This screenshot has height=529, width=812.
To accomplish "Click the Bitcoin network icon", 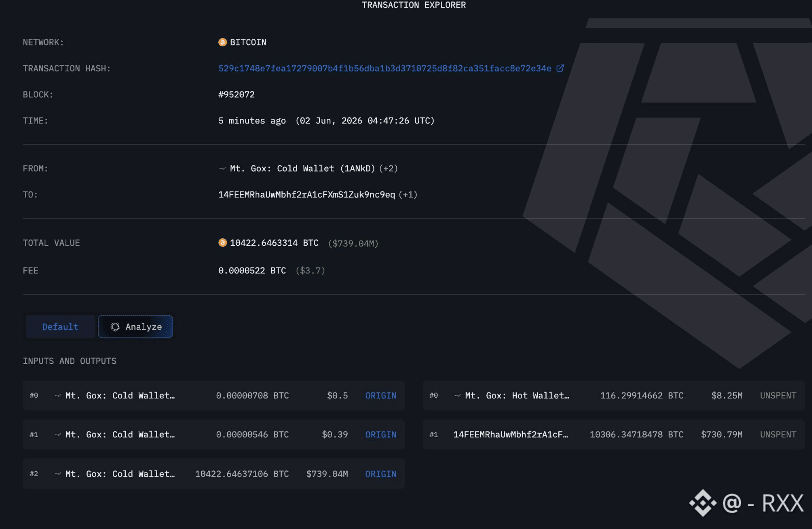I will pyautogui.click(x=222, y=42).
